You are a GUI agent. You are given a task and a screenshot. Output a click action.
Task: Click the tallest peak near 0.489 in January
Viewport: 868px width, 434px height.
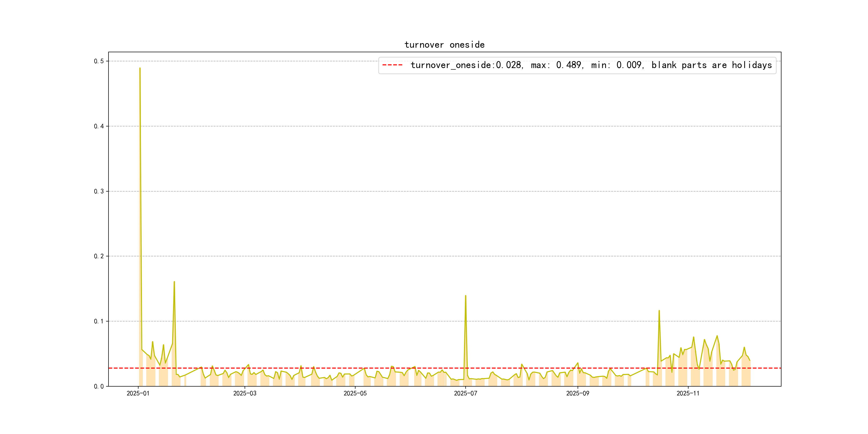point(140,68)
